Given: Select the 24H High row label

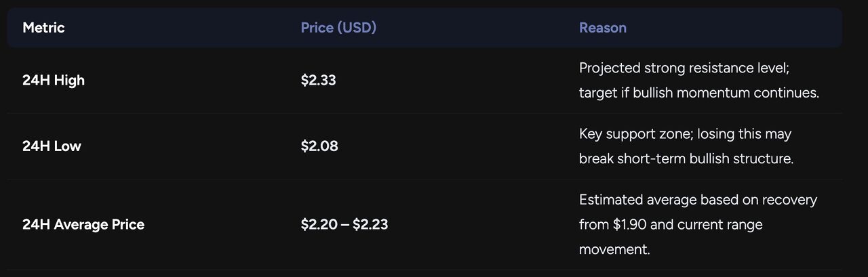Looking at the screenshot, I should pos(54,81).
